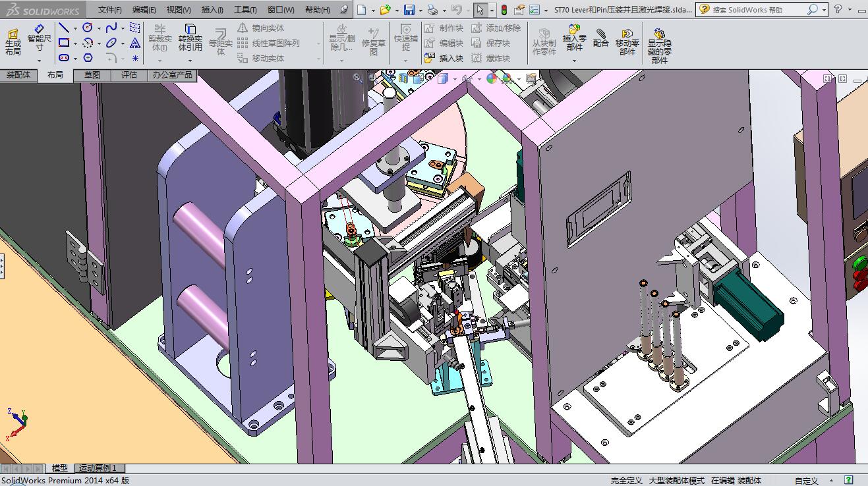Viewport: 868px width, 486px height.
Task: Toggle the select cursor tool
Action: click(480, 10)
